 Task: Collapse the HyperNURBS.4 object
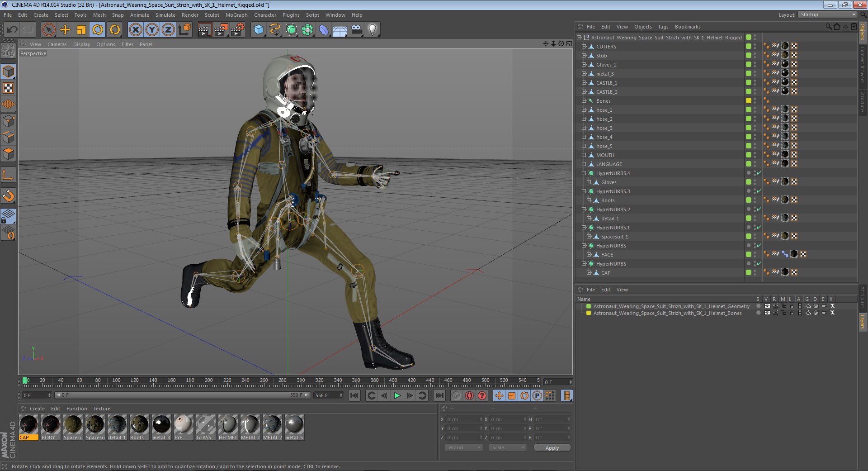(584, 173)
